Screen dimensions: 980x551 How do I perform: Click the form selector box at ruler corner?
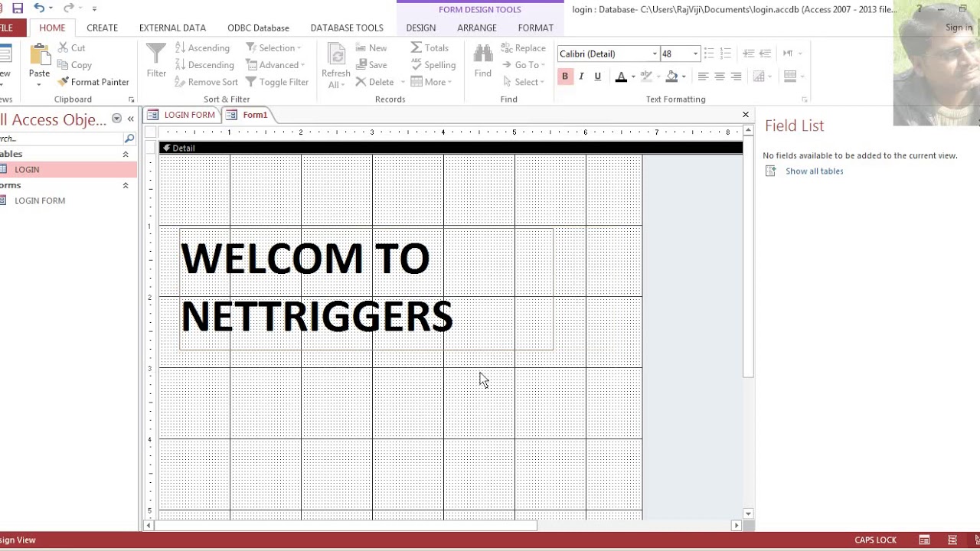[151, 132]
